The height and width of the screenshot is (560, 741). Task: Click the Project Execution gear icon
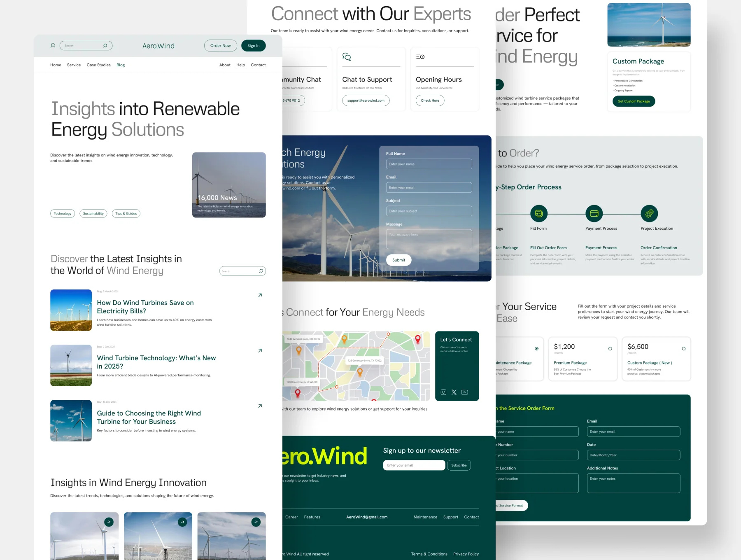coord(649,213)
